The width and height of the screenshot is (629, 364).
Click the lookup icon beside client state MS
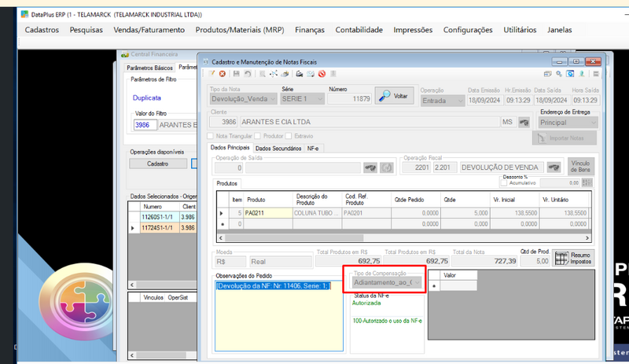click(524, 122)
